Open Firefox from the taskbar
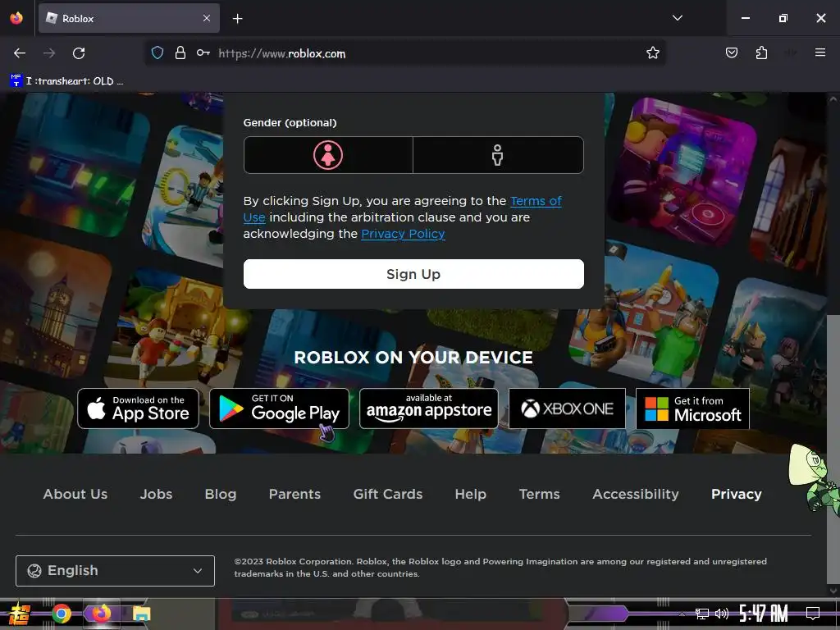840x630 pixels. [x=101, y=614]
